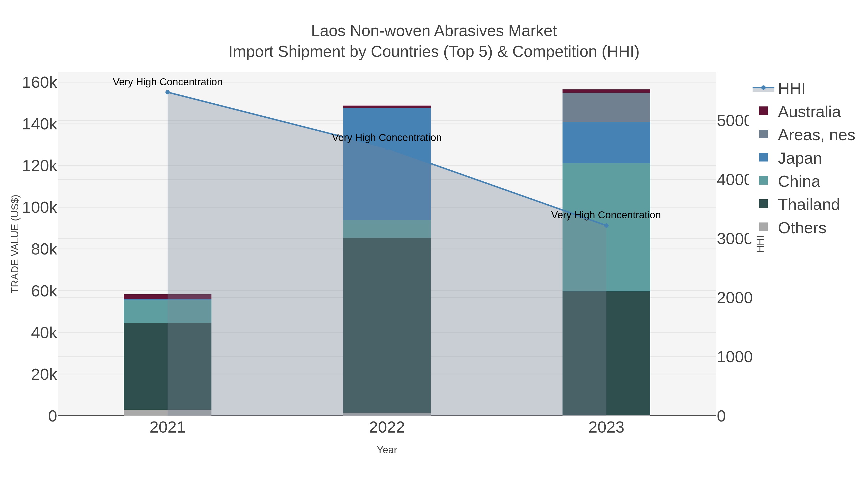The height and width of the screenshot is (488, 868).
Task: Click the 160k y-axis tick label
Action: click(x=40, y=82)
